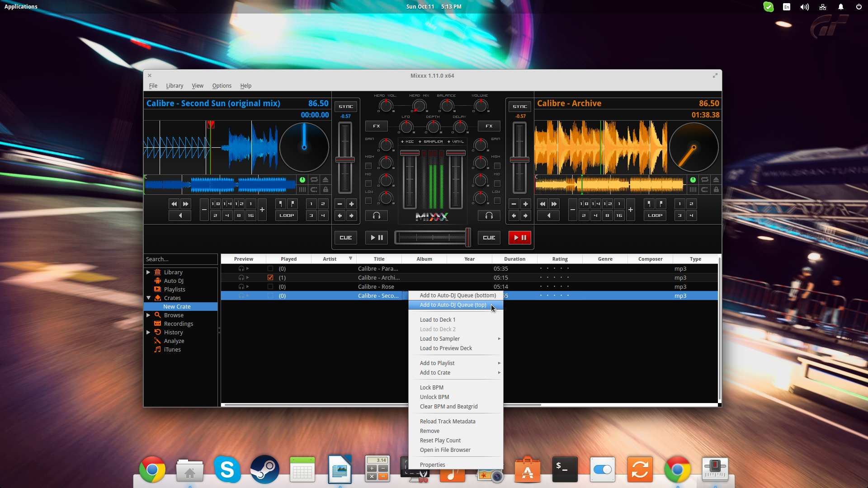Toggle deck 2 HIGH kill switch
The image size is (868, 488).
point(497,166)
